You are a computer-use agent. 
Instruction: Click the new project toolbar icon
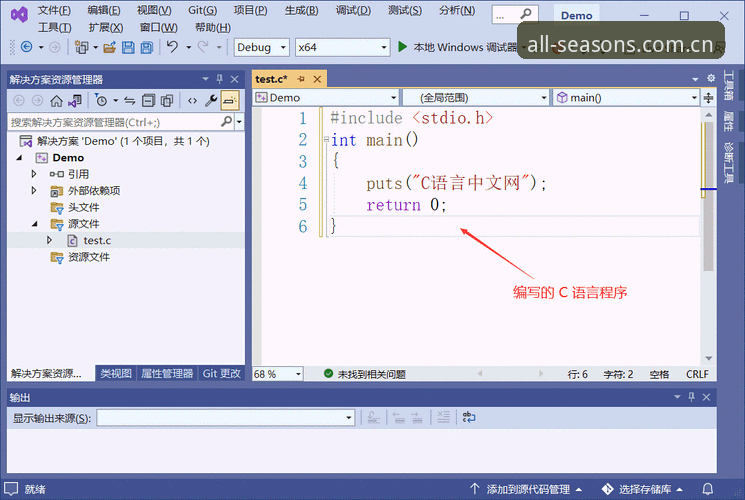[x=81, y=47]
